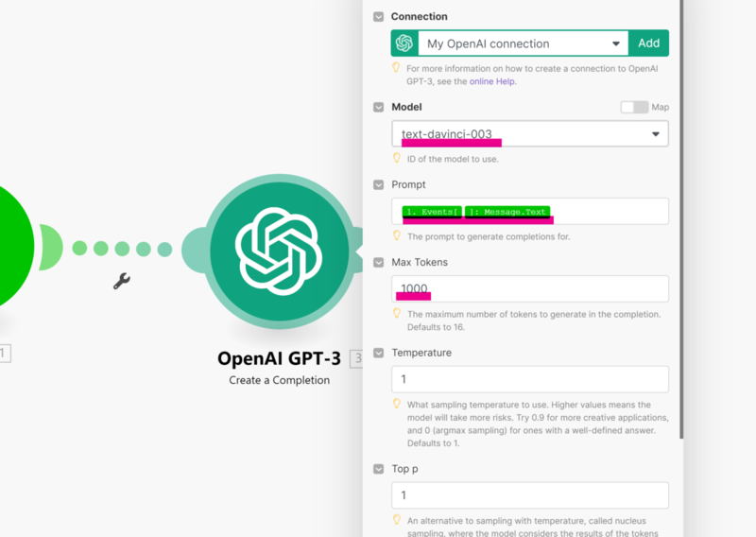Click the Top p input field
Image resolution: width=756 pixels, height=537 pixels.
point(530,495)
